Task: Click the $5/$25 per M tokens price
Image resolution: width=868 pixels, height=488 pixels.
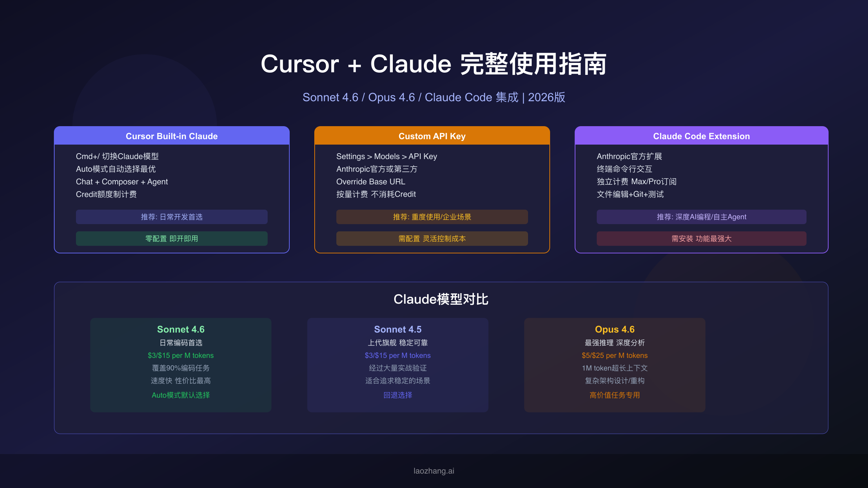Action: pyautogui.click(x=615, y=355)
